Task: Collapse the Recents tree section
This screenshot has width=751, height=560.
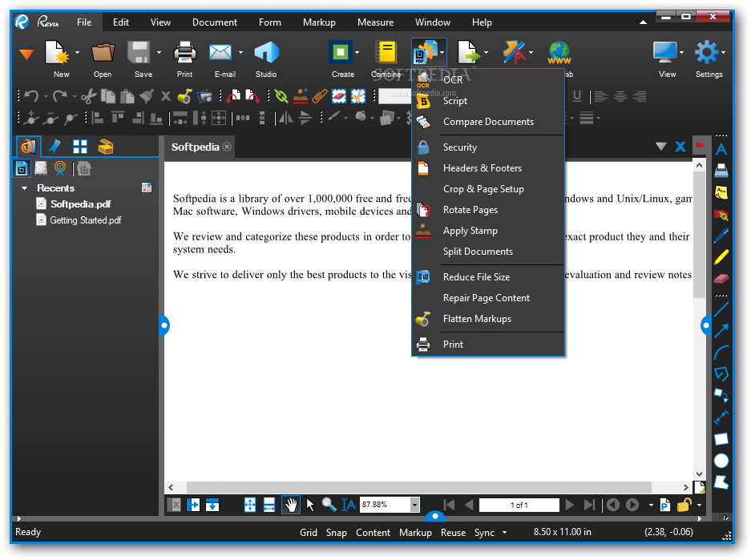Action: pyautogui.click(x=24, y=188)
